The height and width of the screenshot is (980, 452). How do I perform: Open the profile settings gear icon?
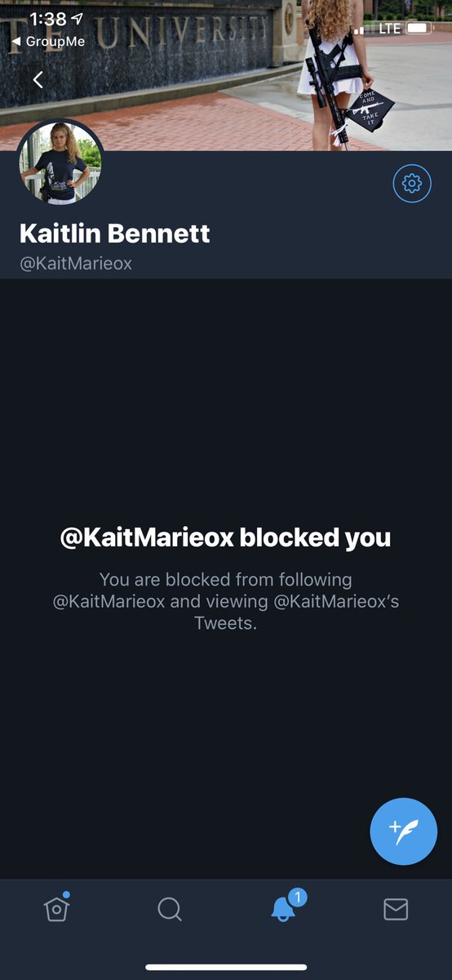point(412,184)
